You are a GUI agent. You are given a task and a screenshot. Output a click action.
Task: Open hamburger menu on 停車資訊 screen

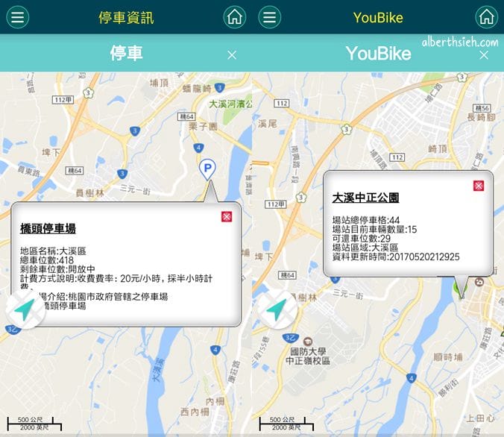coord(17,17)
